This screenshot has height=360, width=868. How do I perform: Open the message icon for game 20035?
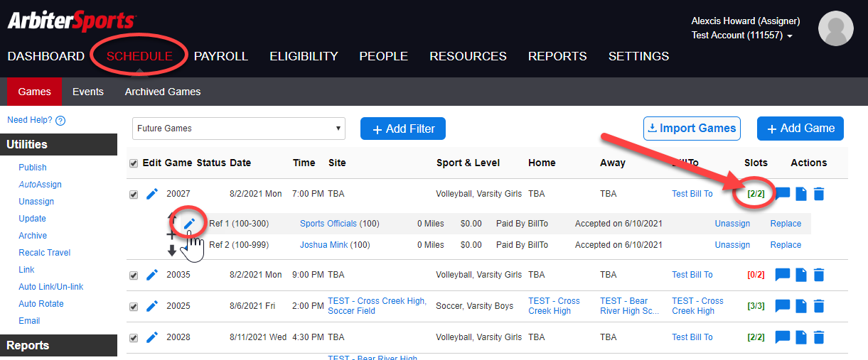(x=783, y=275)
